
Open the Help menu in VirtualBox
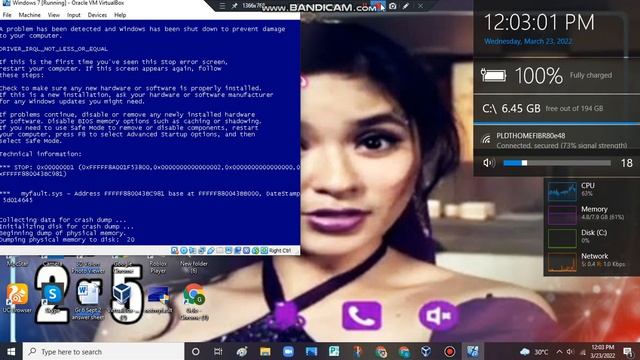coord(120,15)
